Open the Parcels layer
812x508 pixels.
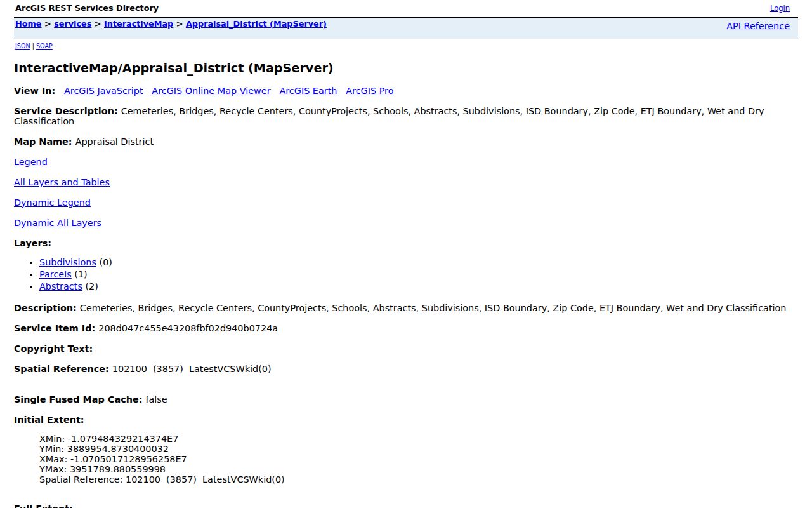click(55, 274)
